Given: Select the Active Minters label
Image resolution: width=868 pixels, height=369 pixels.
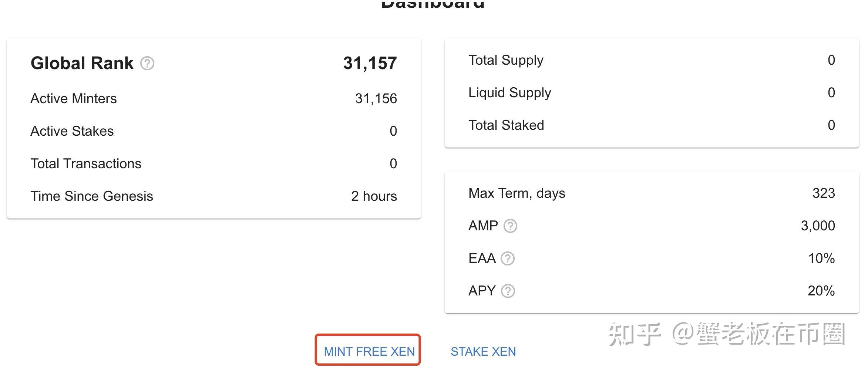Looking at the screenshot, I should pyautogui.click(x=74, y=98).
